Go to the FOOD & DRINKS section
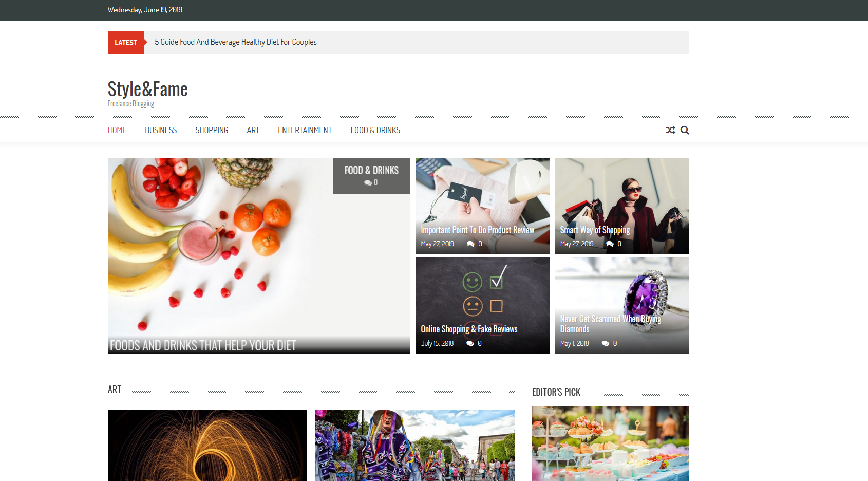Image resolution: width=868 pixels, height=481 pixels. (x=375, y=130)
